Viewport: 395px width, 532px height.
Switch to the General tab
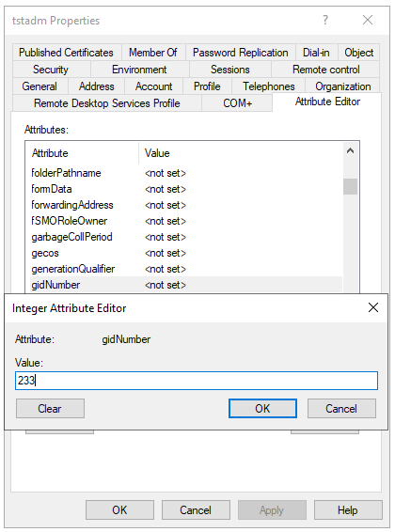[39, 86]
